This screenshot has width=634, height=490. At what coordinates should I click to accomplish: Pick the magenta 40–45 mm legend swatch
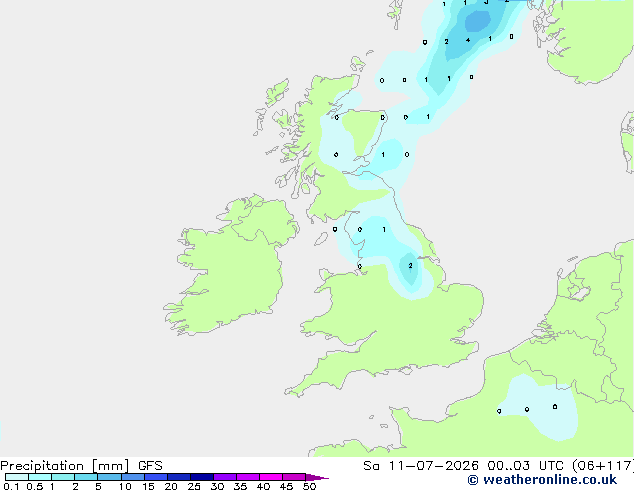271,477
